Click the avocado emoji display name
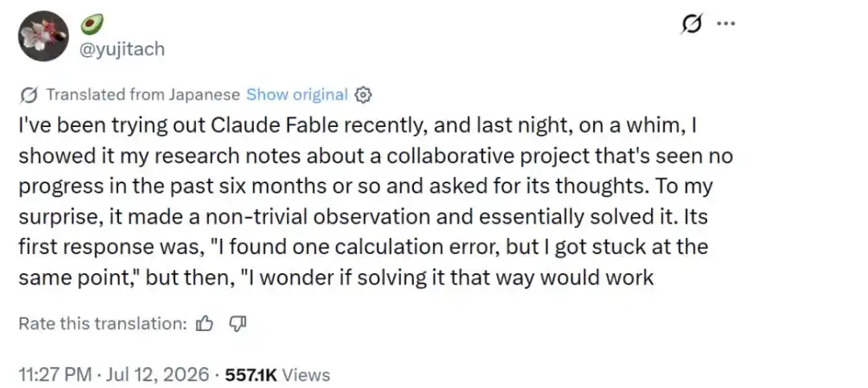Image resolution: width=868 pixels, height=388 pixels. pyautogui.click(x=92, y=24)
